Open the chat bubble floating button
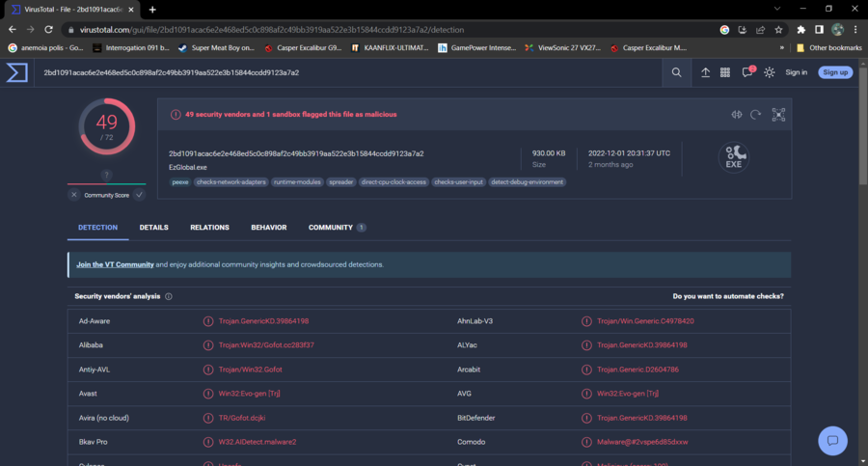 831,440
